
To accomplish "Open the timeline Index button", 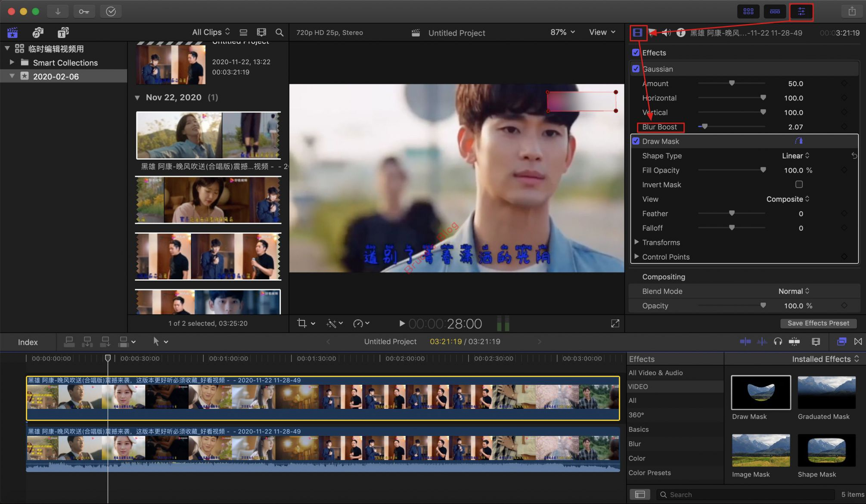I will pyautogui.click(x=28, y=342).
